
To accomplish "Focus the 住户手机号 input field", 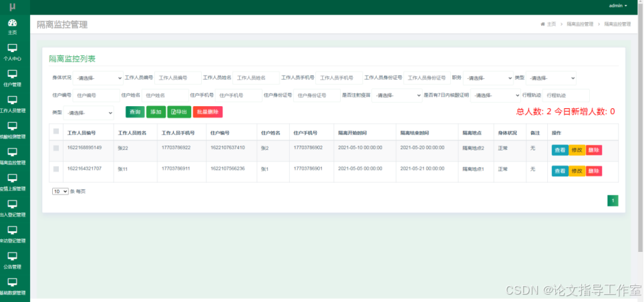I will (238, 96).
